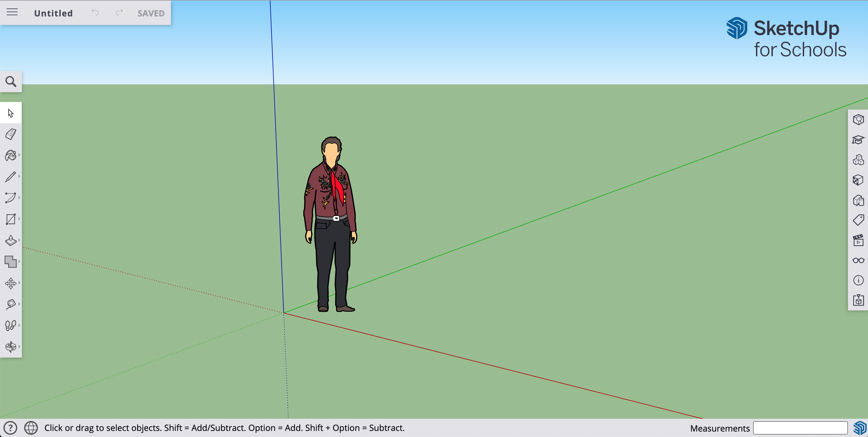Open the Styles panel
Screen dimensions: 868x437
point(858,200)
